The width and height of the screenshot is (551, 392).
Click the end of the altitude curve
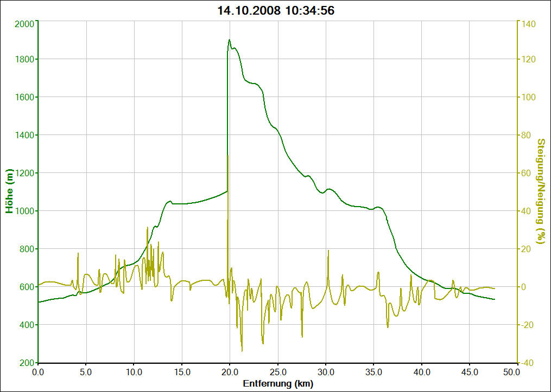pos(495,299)
